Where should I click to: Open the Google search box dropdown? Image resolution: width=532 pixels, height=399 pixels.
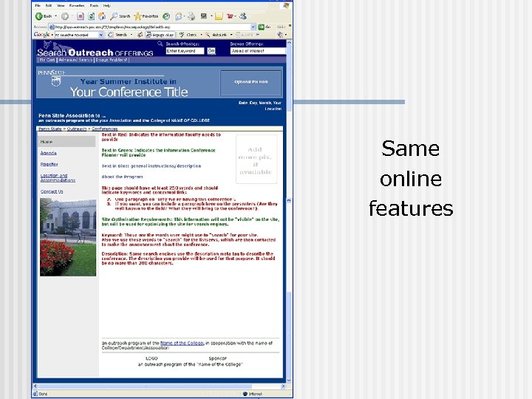100,35
